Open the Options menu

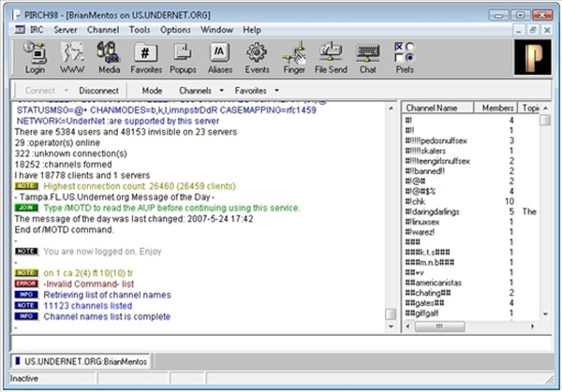click(x=175, y=30)
